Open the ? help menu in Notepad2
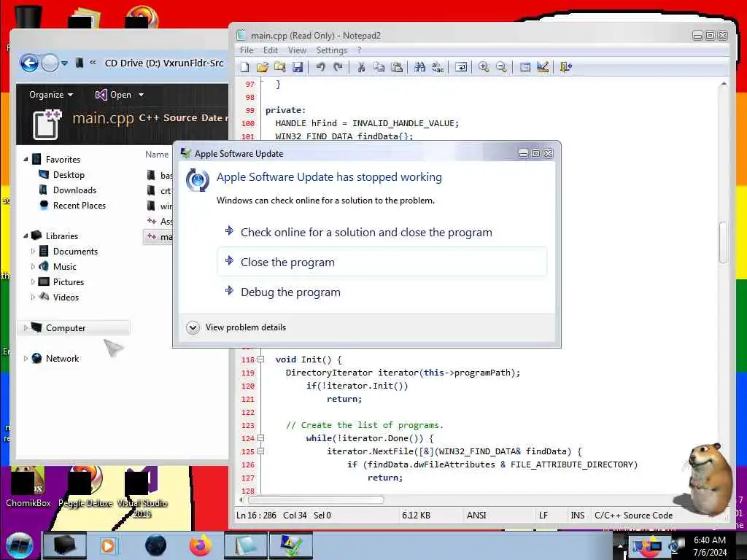The image size is (747, 560). [x=359, y=50]
